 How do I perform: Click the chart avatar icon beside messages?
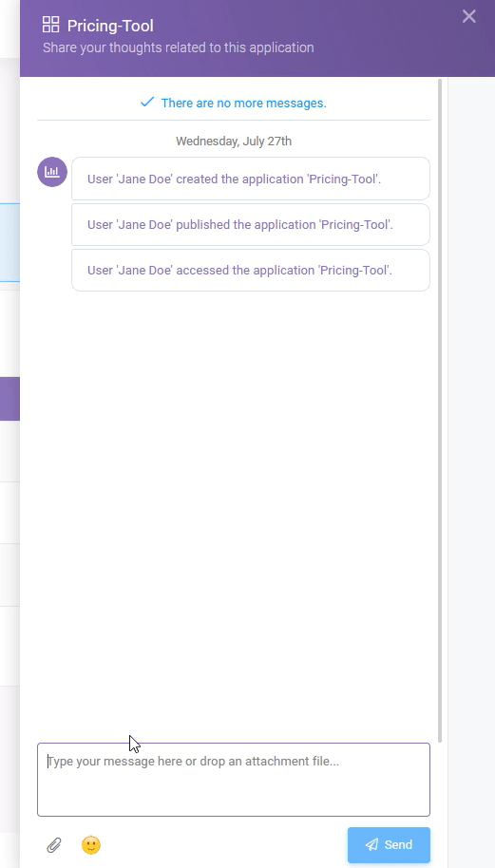click(x=52, y=172)
